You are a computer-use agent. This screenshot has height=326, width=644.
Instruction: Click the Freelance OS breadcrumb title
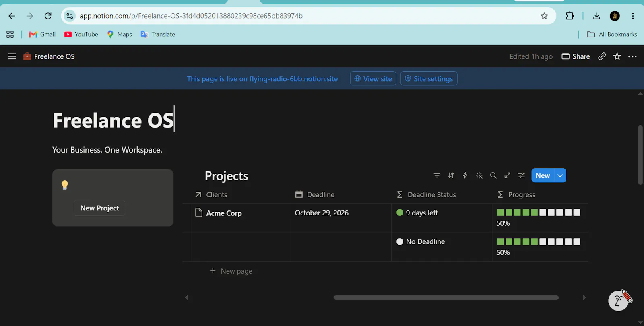pyautogui.click(x=49, y=56)
